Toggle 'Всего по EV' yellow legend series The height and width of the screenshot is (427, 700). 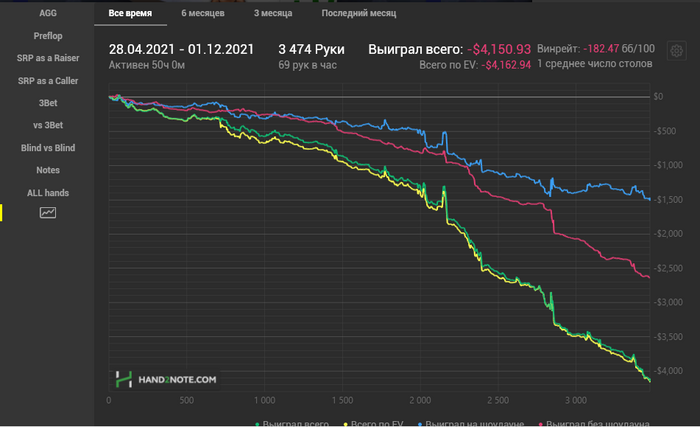373,423
